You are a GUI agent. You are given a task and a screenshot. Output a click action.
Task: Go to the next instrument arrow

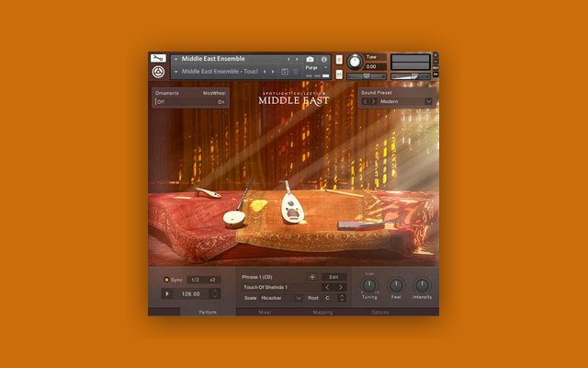click(297, 59)
